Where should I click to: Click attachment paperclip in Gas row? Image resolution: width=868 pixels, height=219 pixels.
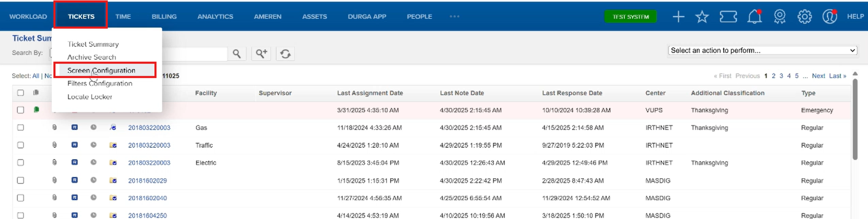click(x=54, y=127)
